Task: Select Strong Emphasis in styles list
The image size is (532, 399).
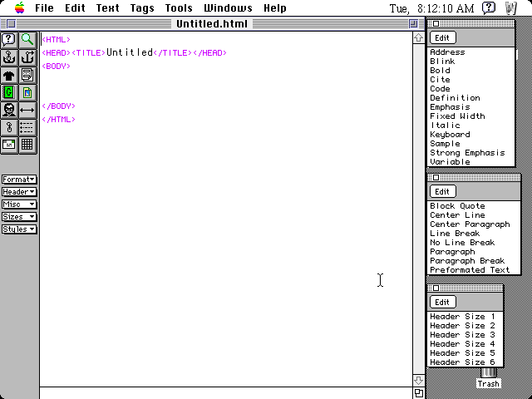Action: 466,153
